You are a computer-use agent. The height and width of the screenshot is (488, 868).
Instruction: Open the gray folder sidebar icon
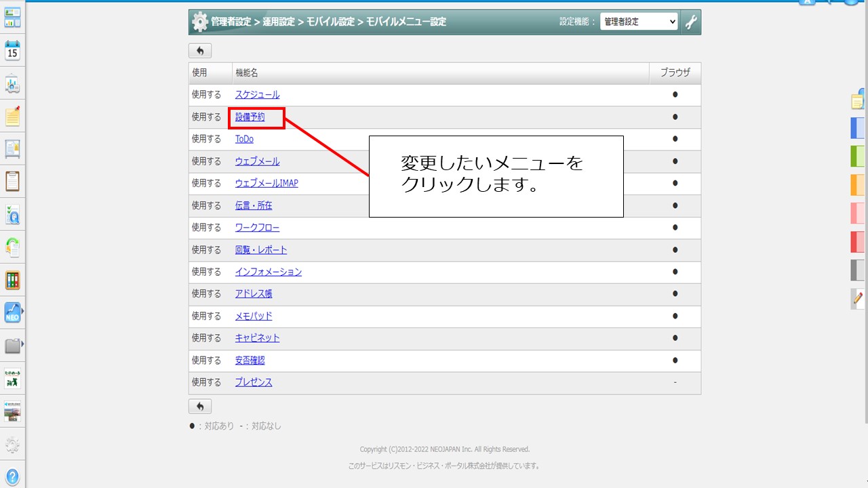click(x=12, y=346)
